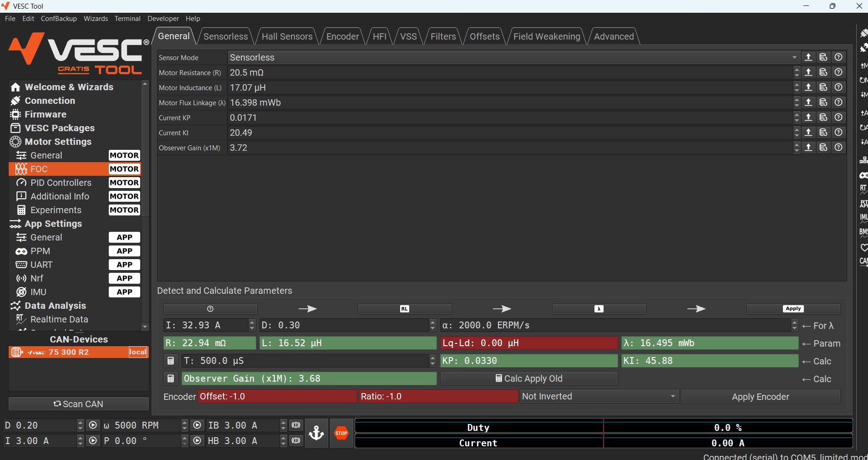The width and height of the screenshot is (868, 460).
Task: Click the Scan CAN button
Action: (x=78, y=404)
